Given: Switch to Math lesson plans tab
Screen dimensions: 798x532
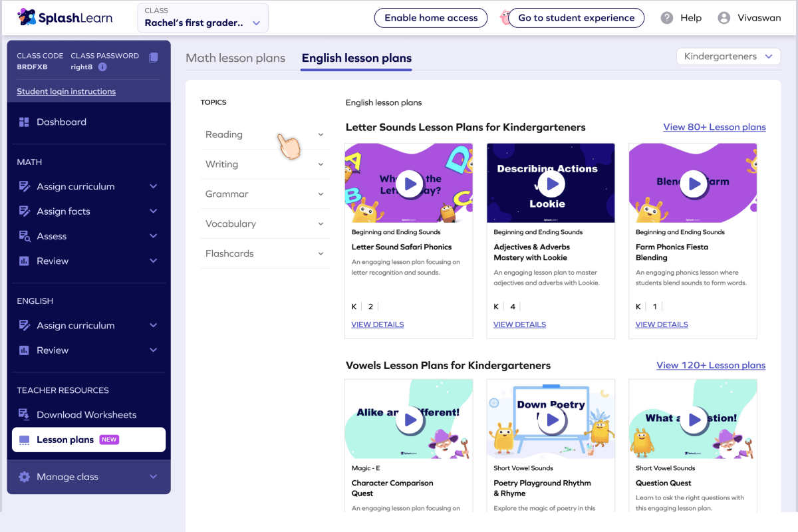Looking at the screenshot, I should 235,58.
